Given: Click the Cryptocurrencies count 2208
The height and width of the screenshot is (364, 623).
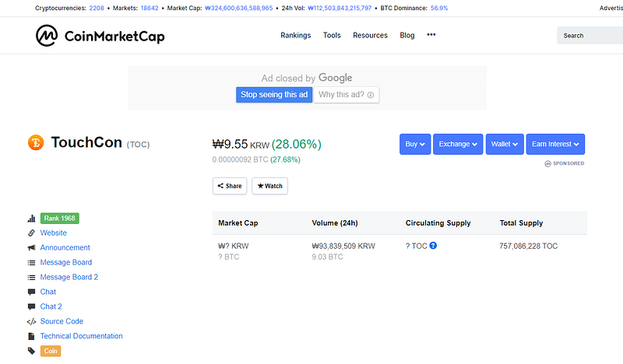Looking at the screenshot, I should point(97,8).
